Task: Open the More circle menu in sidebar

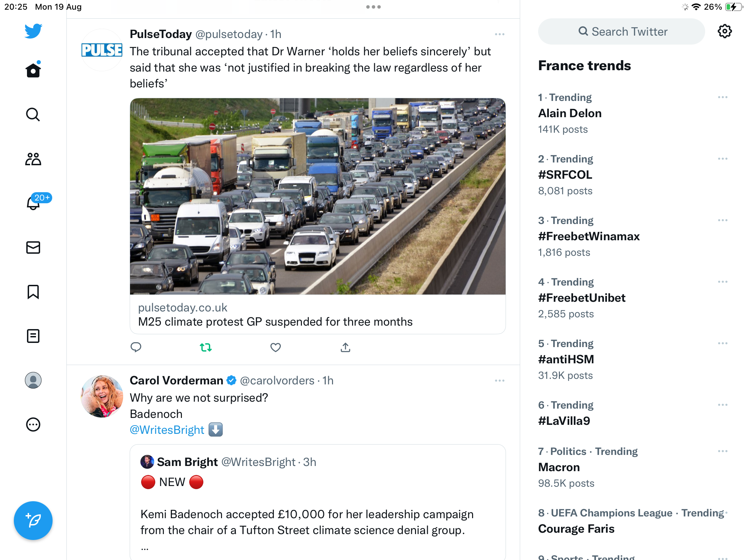Action: point(33,424)
